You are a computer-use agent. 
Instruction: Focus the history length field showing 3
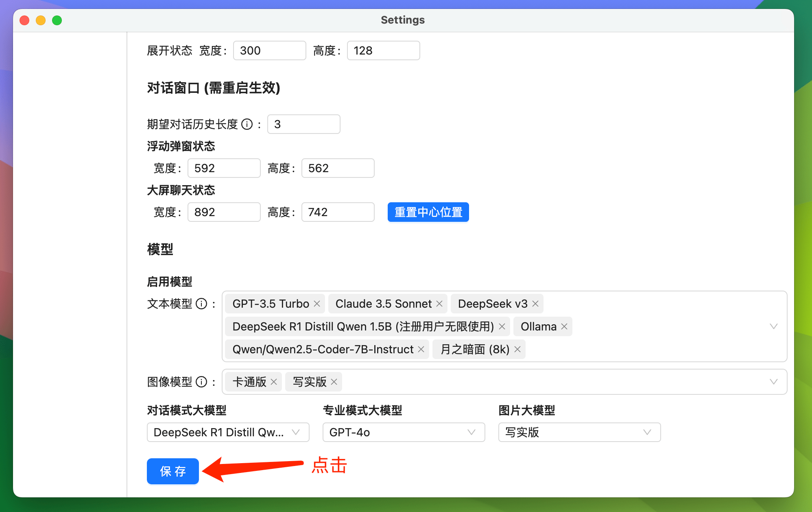pos(304,124)
